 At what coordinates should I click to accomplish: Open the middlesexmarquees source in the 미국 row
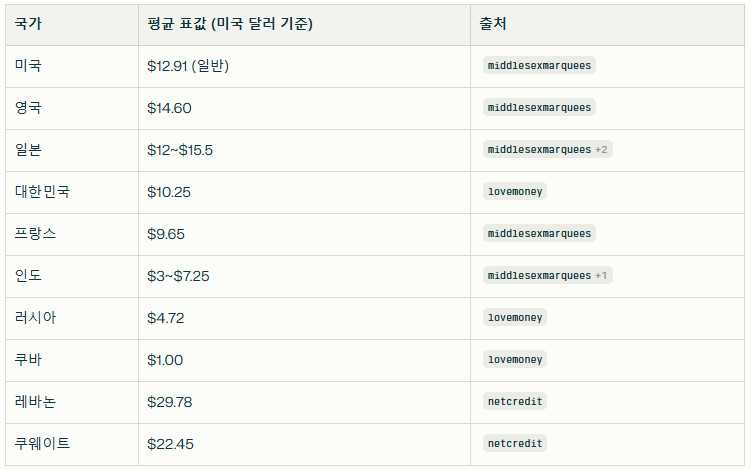pos(539,66)
